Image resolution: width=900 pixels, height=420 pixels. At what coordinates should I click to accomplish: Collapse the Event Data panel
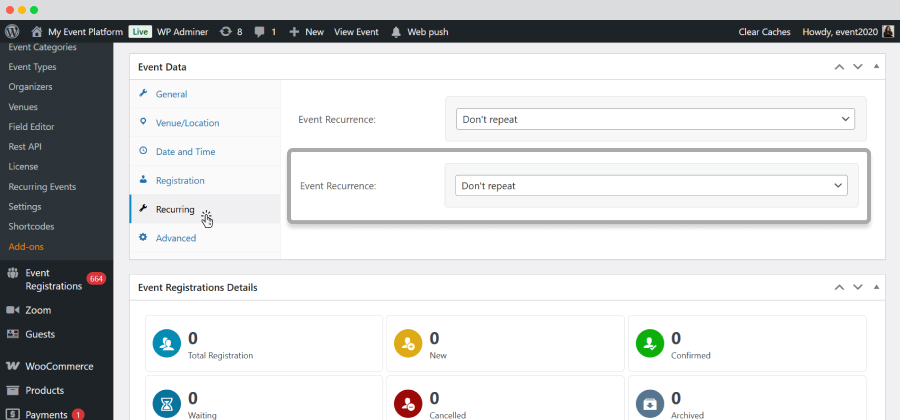point(876,67)
